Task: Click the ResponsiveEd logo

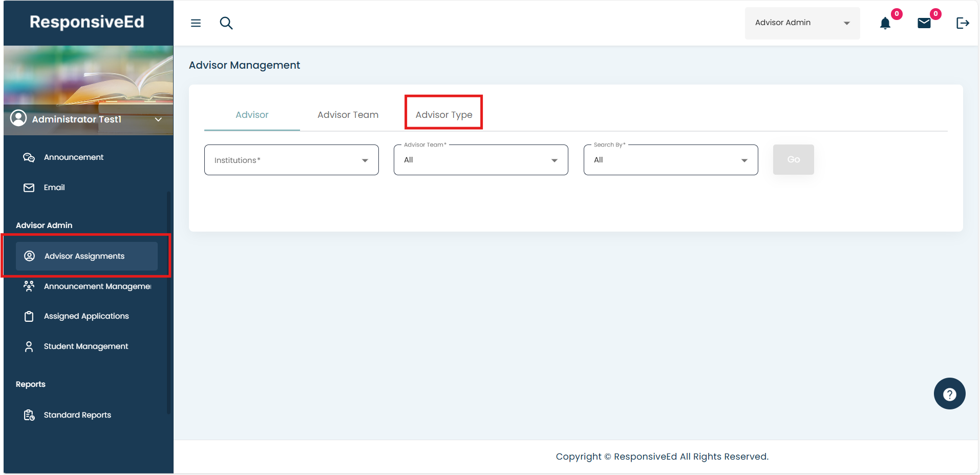Action: [87, 22]
